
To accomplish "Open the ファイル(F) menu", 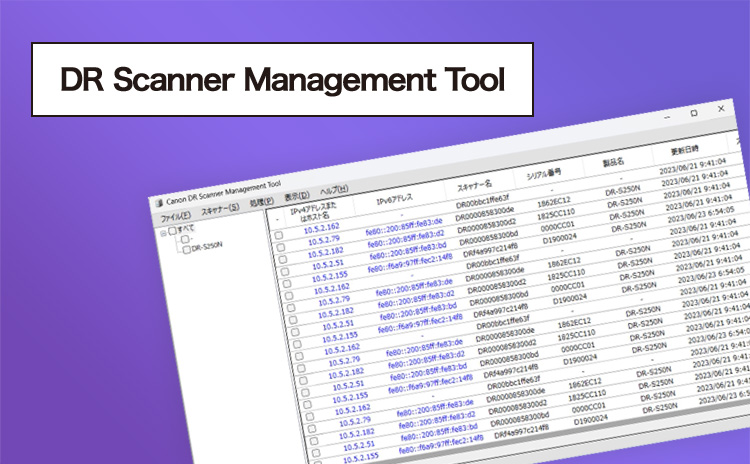I will pos(175,215).
